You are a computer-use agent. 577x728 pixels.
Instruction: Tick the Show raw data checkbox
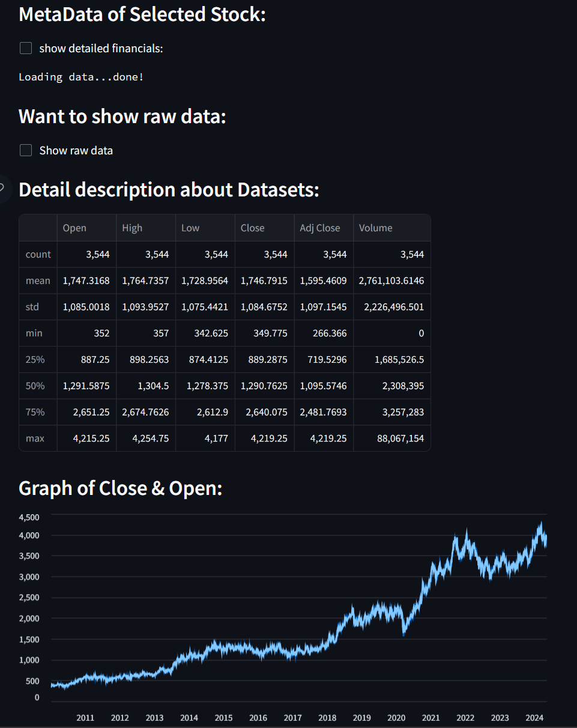click(x=26, y=150)
